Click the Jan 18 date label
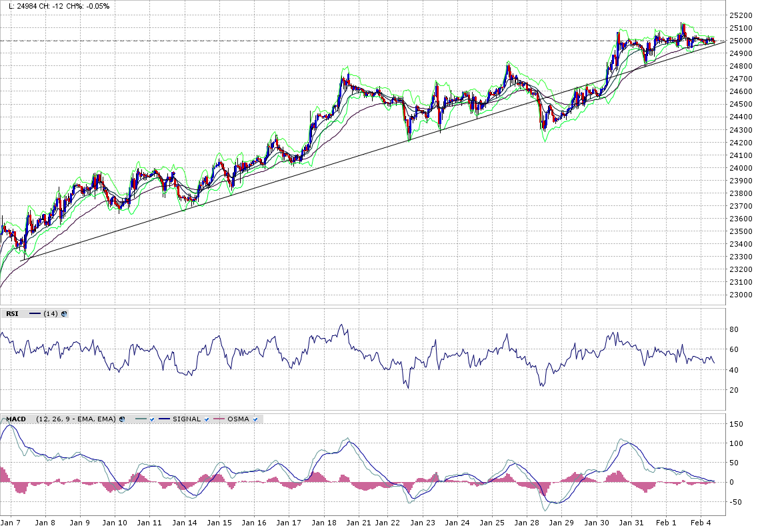Screen dimensions: 758x532 (324, 523)
